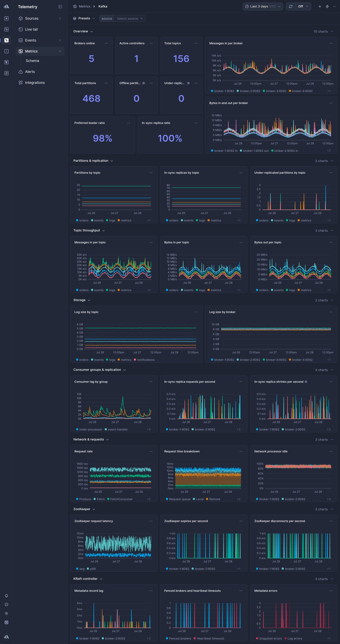
Task: Collapse the KRaft controller section
Action: point(88,579)
